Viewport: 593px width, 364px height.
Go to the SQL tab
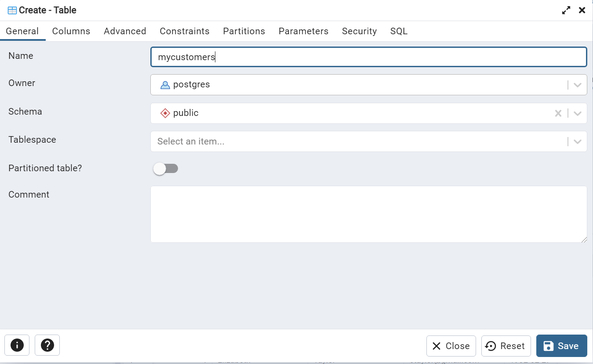(x=399, y=31)
